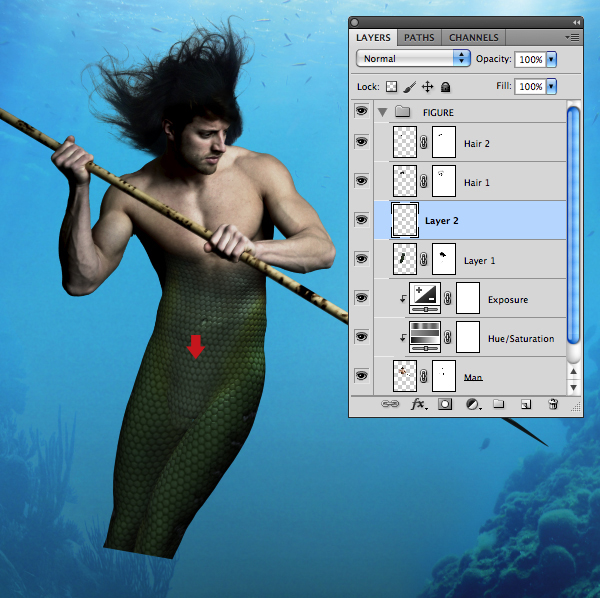The width and height of the screenshot is (600, 598).
Task: Hide the Exposure adjustment layer eye
Action: (361, 298)
